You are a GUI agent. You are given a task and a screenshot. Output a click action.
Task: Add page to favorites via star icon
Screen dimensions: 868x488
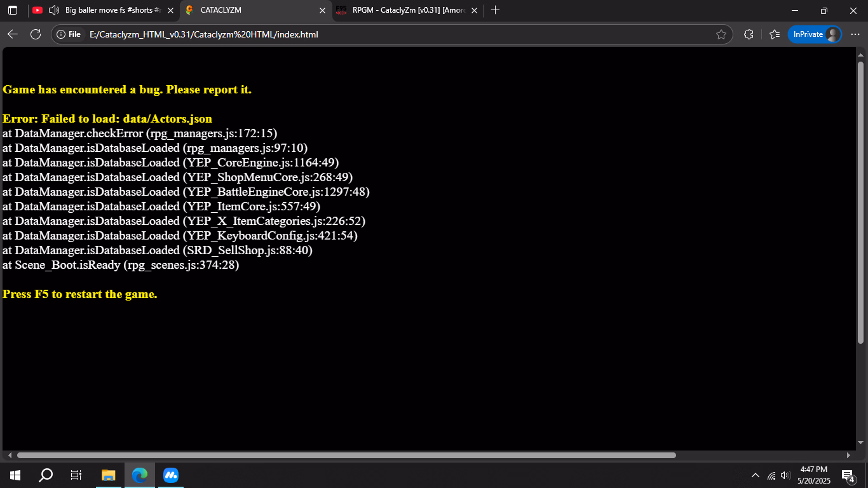[721, 34]
